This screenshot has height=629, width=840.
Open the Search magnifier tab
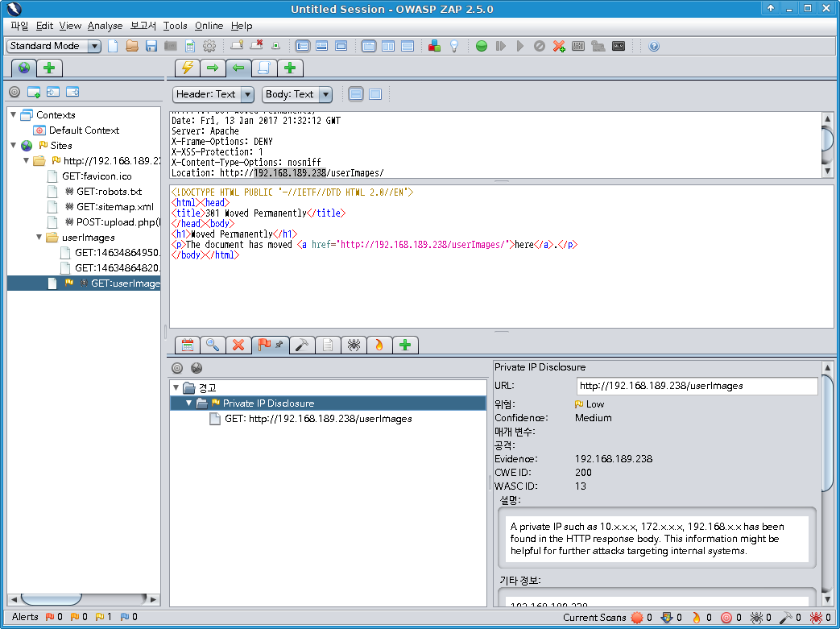tap(213, 345)
